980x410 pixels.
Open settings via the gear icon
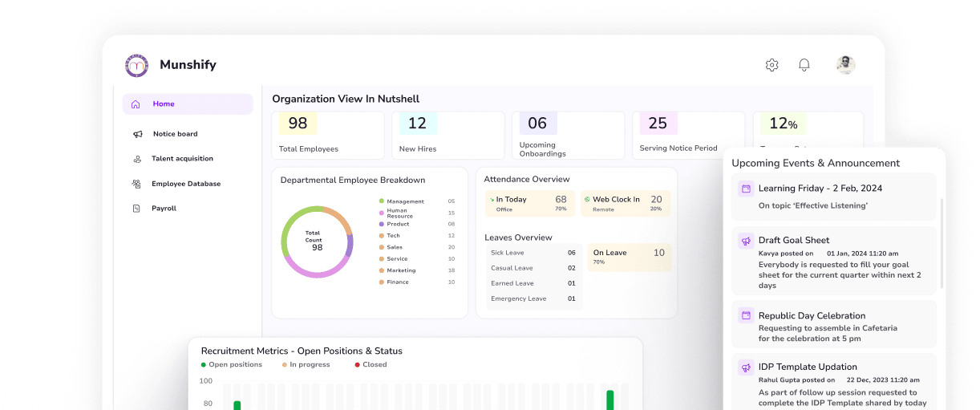coord(771,65)
